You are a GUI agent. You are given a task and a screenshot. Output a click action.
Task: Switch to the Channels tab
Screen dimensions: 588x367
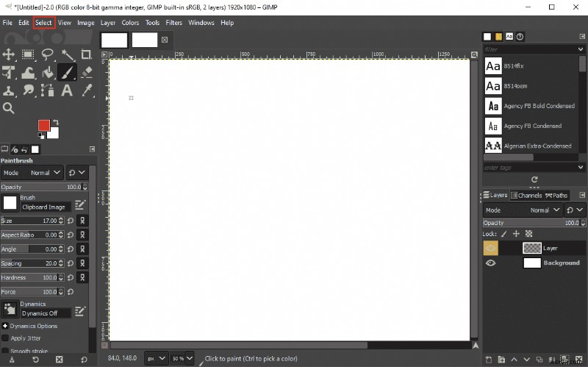(x=526, y=195)
